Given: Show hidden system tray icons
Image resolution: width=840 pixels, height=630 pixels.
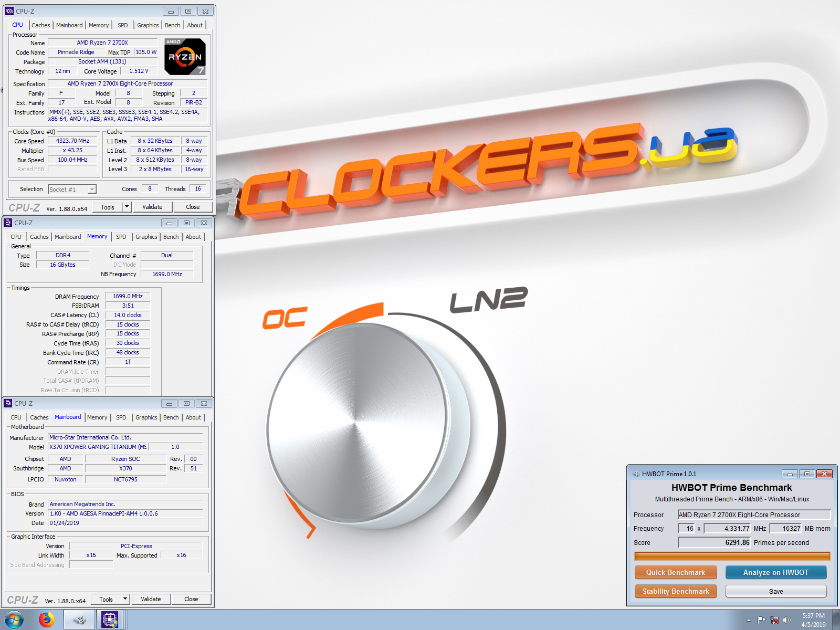Looking at the screenshot, I should tap(749, 621).
